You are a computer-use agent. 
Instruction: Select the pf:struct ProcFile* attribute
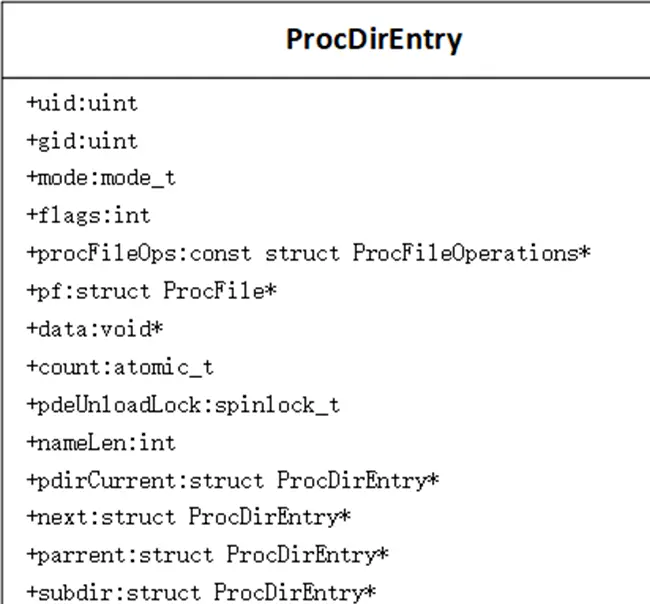pos(152,291)
